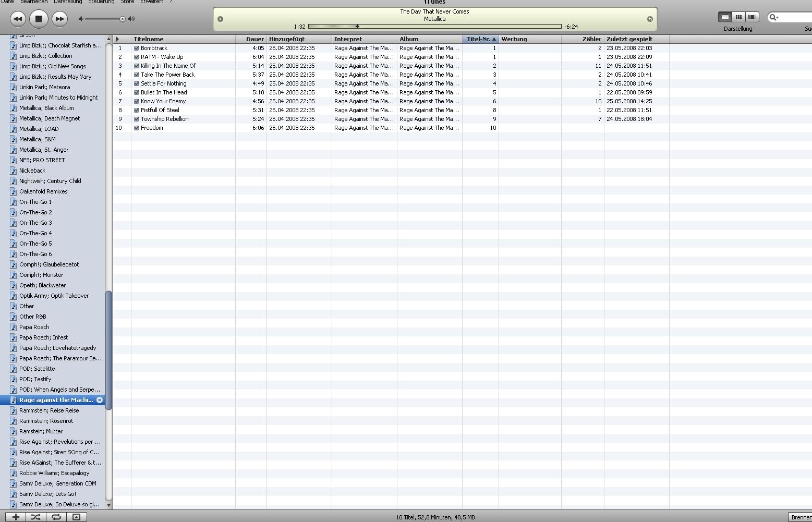Click the low-volume speaker icon
Screen dimensions: 812x522
[x=81, y=19]
